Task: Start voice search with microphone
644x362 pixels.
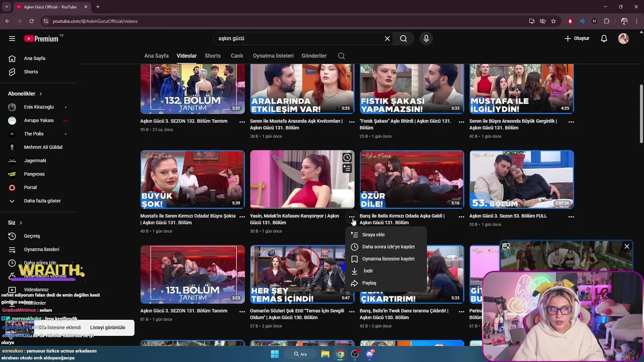Action: (x=426, y=39)
